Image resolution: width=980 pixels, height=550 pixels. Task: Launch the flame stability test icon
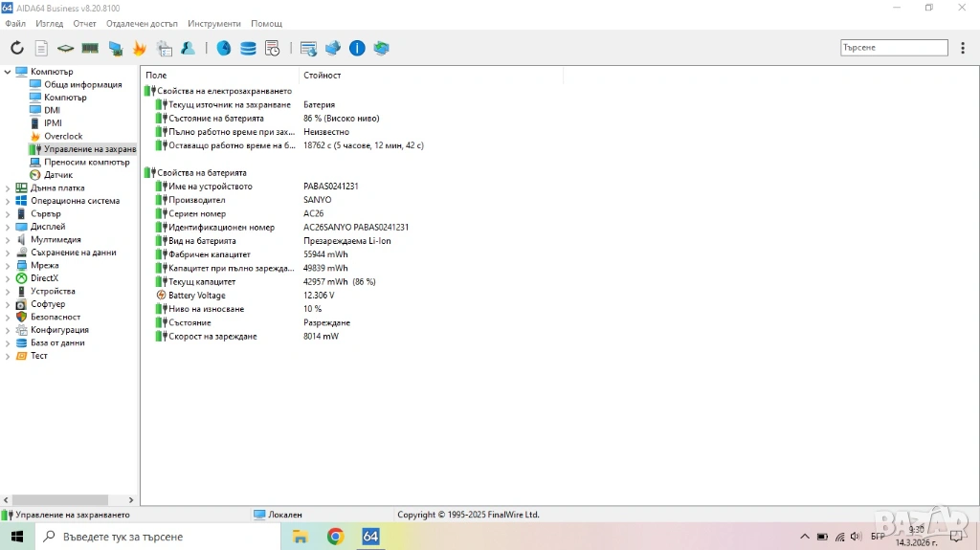pos(140,48)
